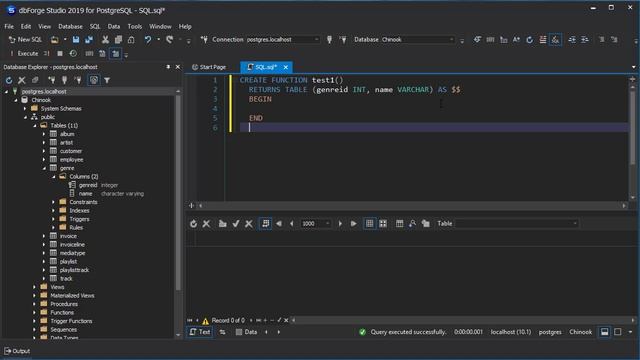Refresh the data grid results
Image resolution: width=640 pixels, height=360 pixels.
coord(193,224)
